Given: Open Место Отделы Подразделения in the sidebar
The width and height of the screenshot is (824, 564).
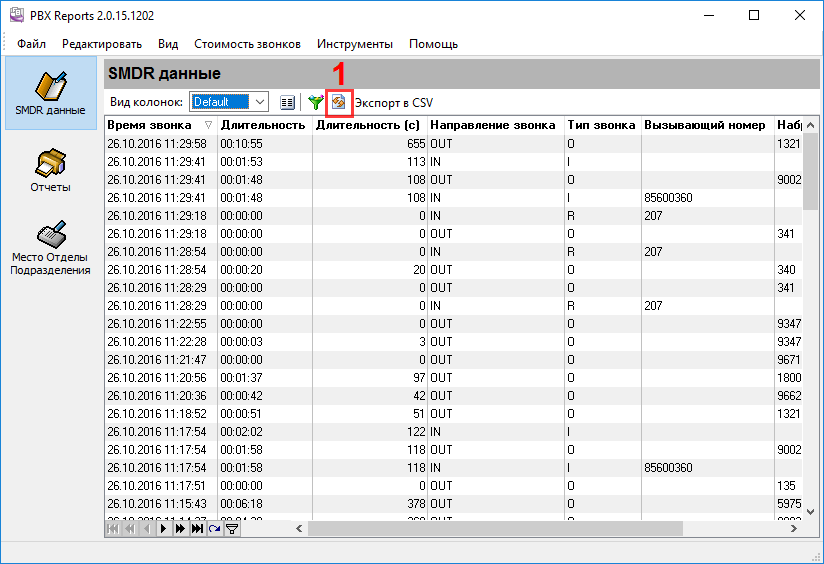Looking at the screenshot, I should click(50, 248).
